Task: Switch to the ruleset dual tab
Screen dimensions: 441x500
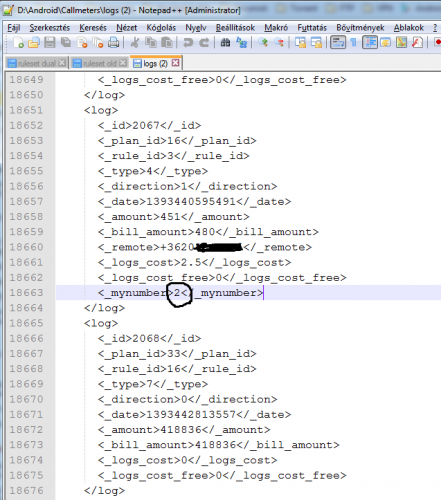Action: (x=37, y=63)
